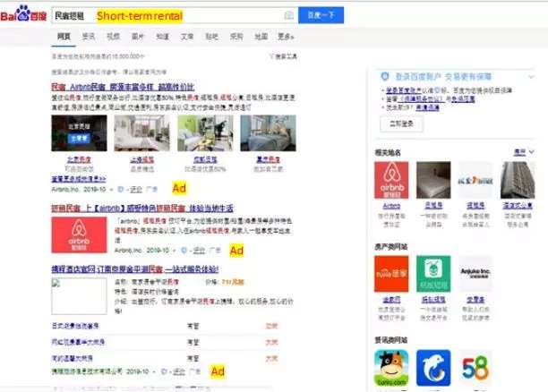Select the first web results tab
Image resolution: width=548 pixels, height=392 pixels.
click(64, 37)
